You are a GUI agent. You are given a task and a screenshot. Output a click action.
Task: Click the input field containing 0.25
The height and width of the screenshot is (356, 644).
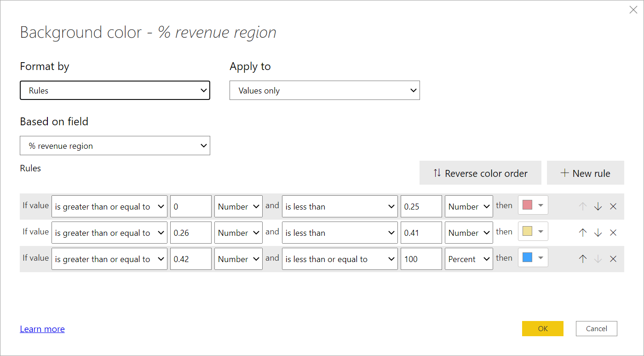(x=421, y=206)
